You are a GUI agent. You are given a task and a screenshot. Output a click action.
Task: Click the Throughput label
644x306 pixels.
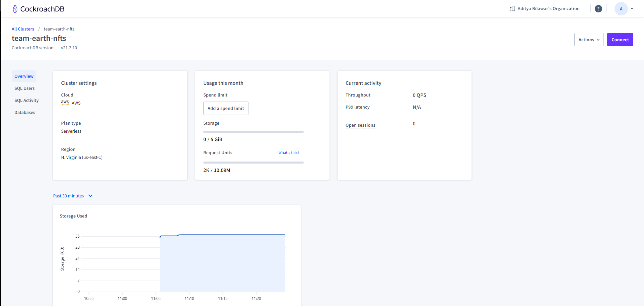click(358, 95)
